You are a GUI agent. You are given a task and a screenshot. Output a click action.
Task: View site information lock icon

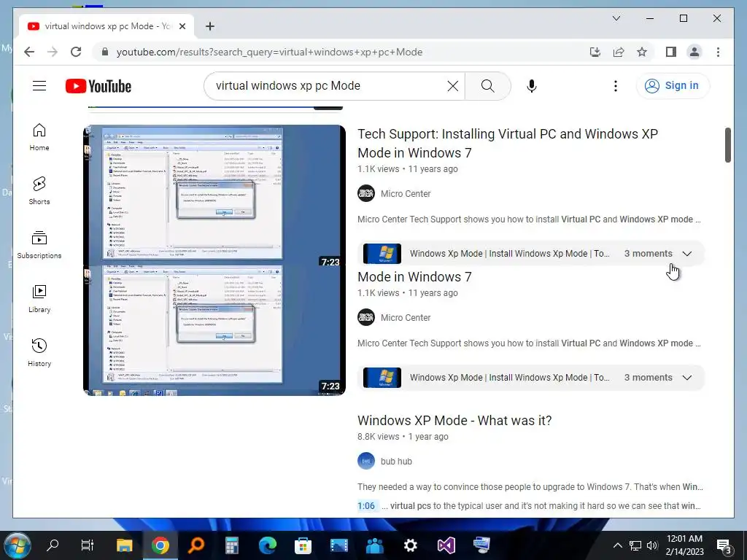click(105, 52)
